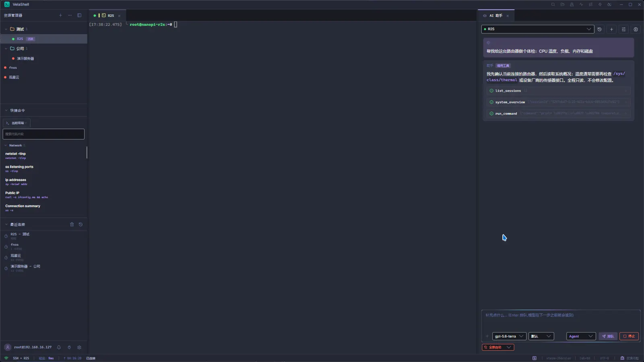This screenshot has width=644, height=362.
Task: Expand the run_command tool call row
Action: coord(558,113)
